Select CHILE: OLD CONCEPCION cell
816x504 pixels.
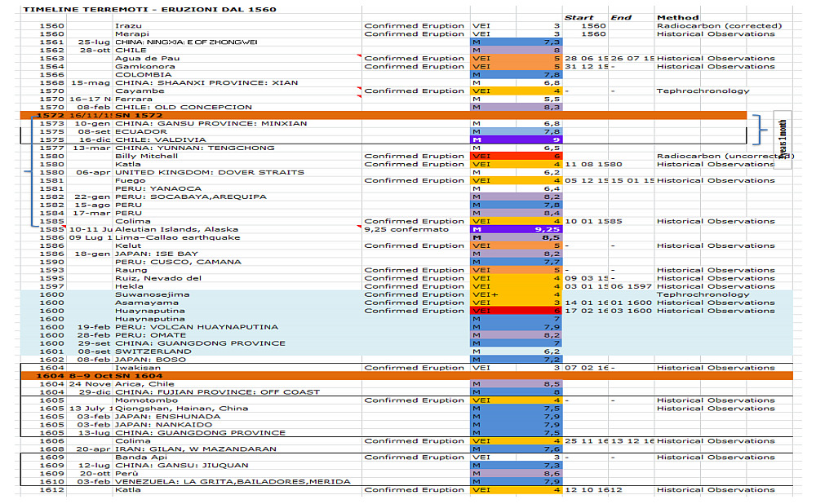click(x=183, y=107)
